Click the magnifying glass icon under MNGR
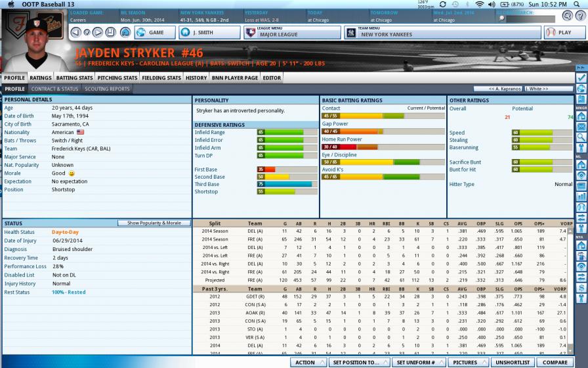The height and width of the screenshot is (368, 588). [581, 137]
